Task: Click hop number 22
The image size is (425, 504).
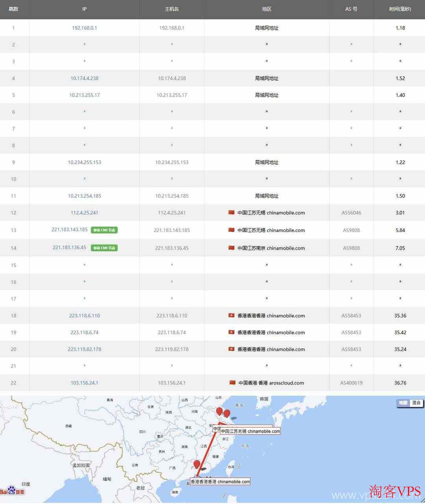Action: pos(14,383)
